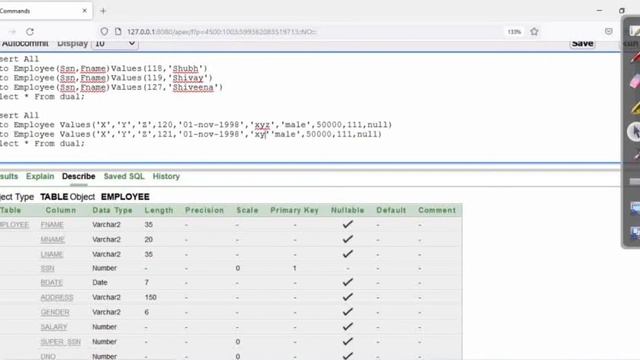The image size is (640, 360).
Task: Click the Primary Key column header
Action: pos(294,210)
